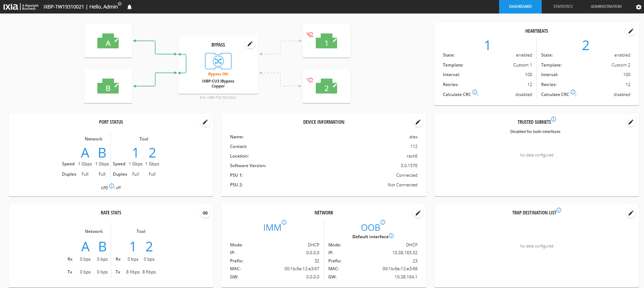Select network port A tile

pos(108,41)
